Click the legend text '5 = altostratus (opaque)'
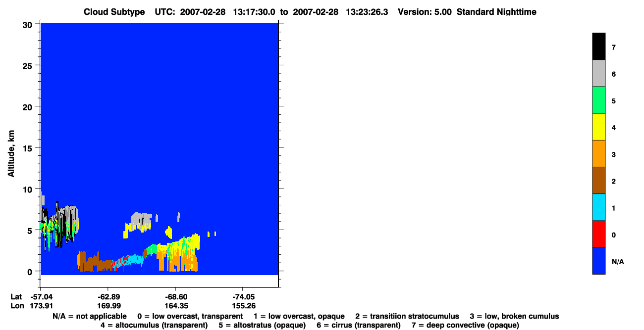 pyautogui.click(x=262, y=325)
